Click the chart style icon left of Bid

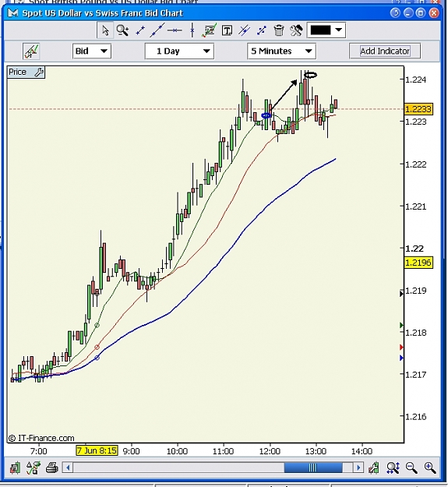click(x=31, y=51)
